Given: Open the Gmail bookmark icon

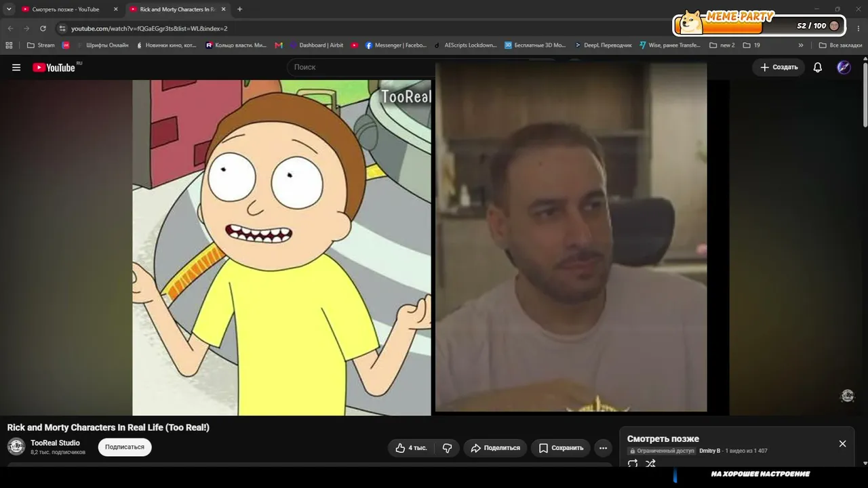Looking at the screenshot, I should pos(279,45).
